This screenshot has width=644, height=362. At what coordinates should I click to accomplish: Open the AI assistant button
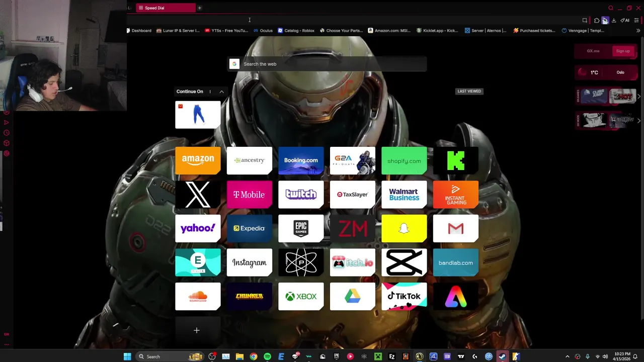pos(625,21)
